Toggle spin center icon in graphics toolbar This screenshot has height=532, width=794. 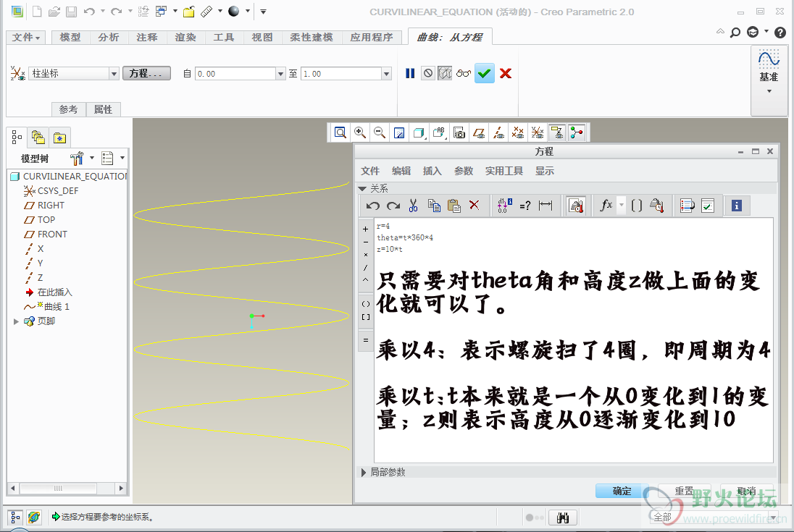[x=576, y=132]
